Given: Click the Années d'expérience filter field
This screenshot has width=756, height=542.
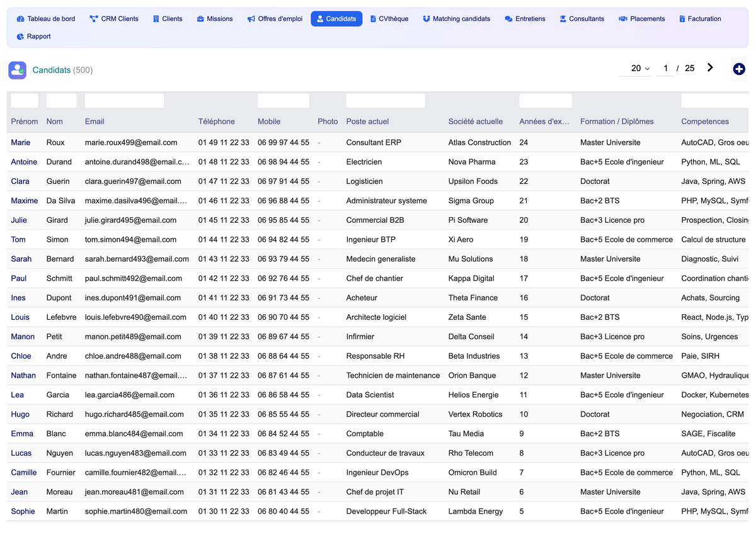Looking at the screenshot, I should coord(546,101).
